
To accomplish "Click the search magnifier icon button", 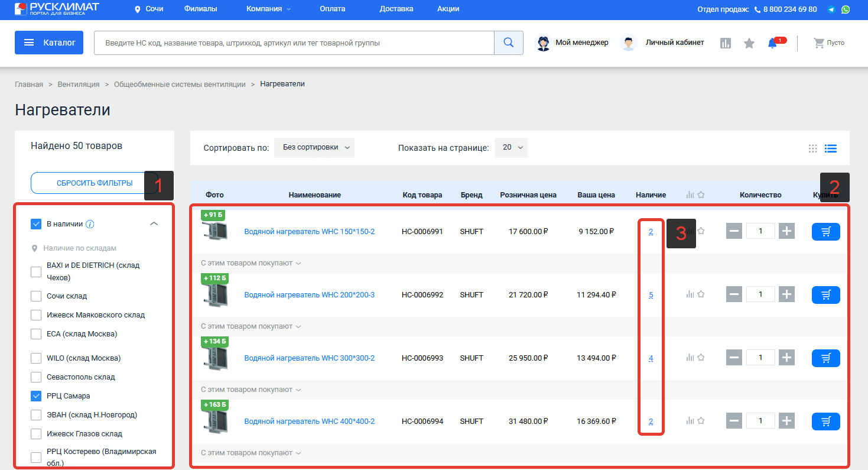I will tap(508, 43).
